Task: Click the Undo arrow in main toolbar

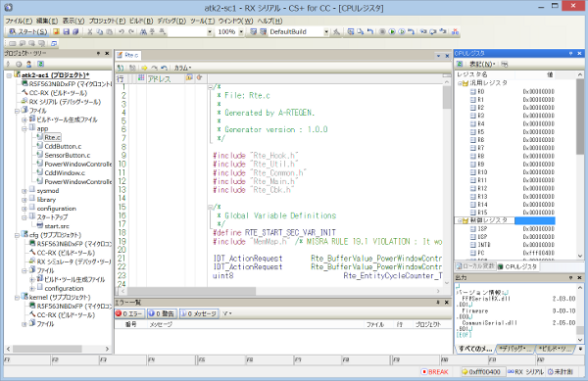Action: coord(122,32)
